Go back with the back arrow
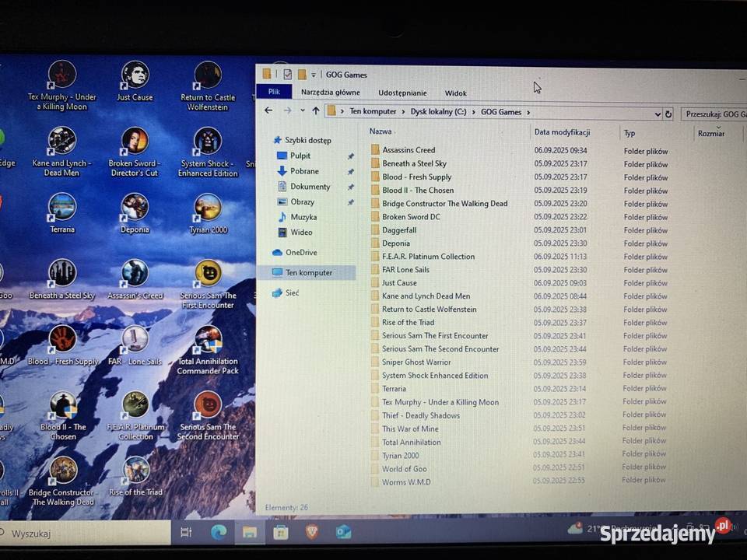This screenshot has height=560, width=747. [x=268, y=110]
